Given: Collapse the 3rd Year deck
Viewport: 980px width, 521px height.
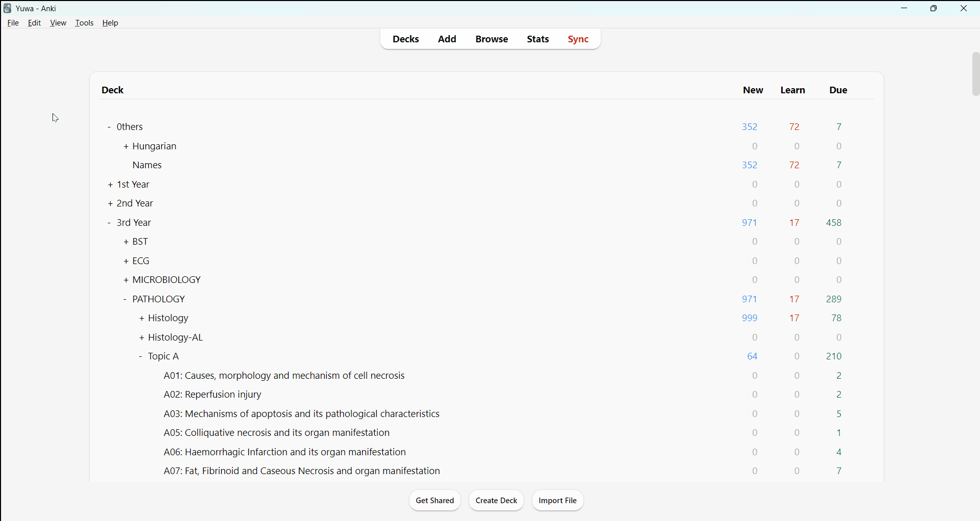Looking at the screenshot, I should click(x=109, y=223).
